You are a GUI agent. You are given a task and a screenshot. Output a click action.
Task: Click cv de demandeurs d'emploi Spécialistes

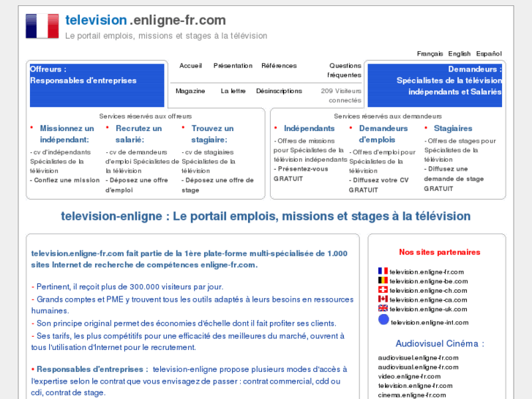click(142, 162)
